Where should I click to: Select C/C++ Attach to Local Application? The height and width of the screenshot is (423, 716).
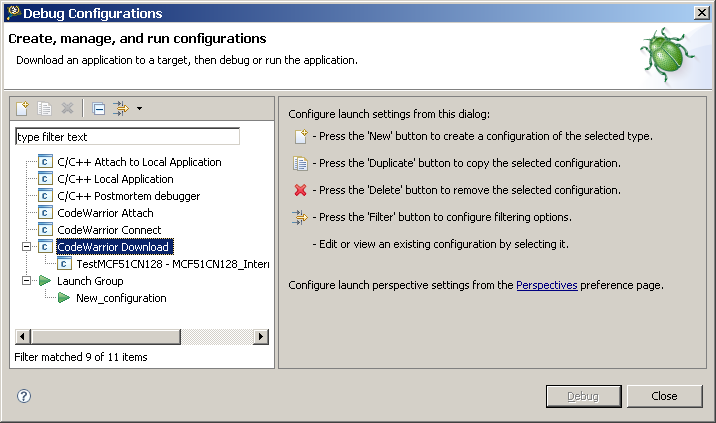[139, 162]
